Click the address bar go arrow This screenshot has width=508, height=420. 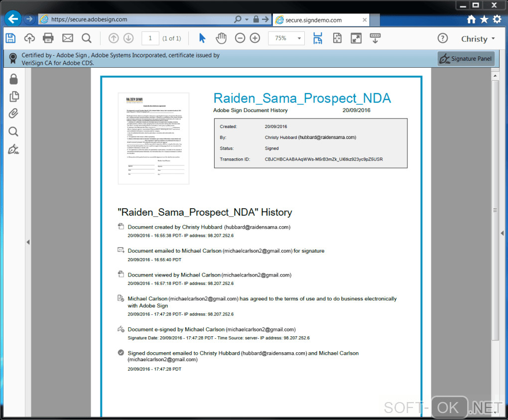pyautogui.click(x=265, y=19)
